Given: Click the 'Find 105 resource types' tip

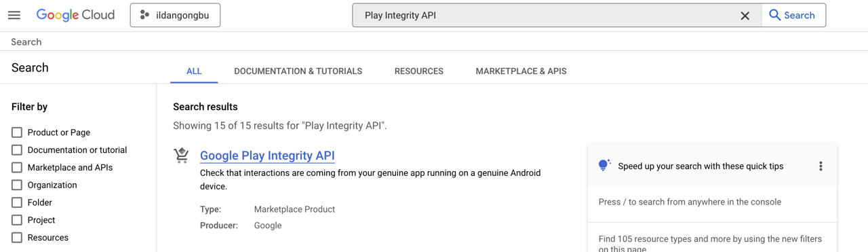Looking at the screenshot, I should (x=710, y=243).
